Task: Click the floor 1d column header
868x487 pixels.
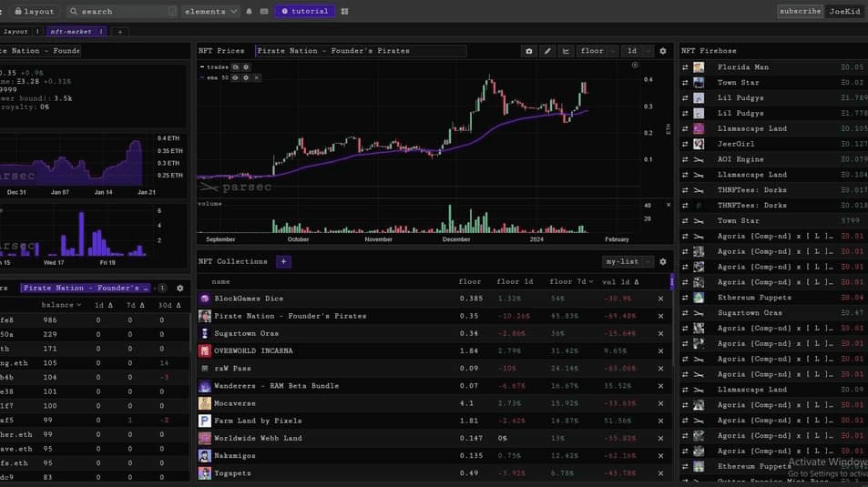Action: [515, 281]
